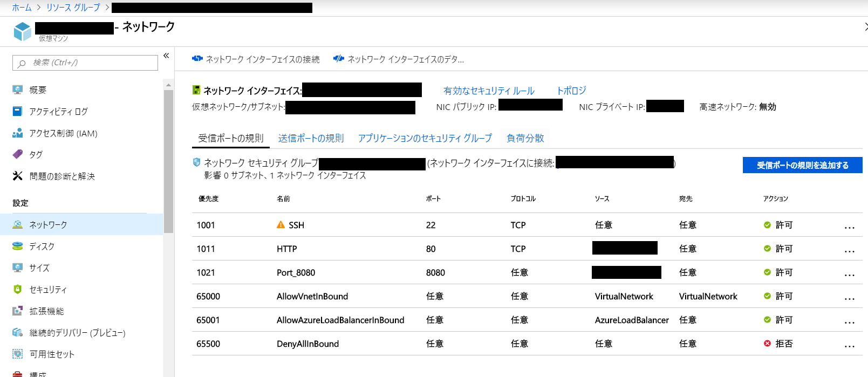Click the green network interface icon
This screenshot has width=868, height=377.
pyautogui.click(x=196, y=90)
